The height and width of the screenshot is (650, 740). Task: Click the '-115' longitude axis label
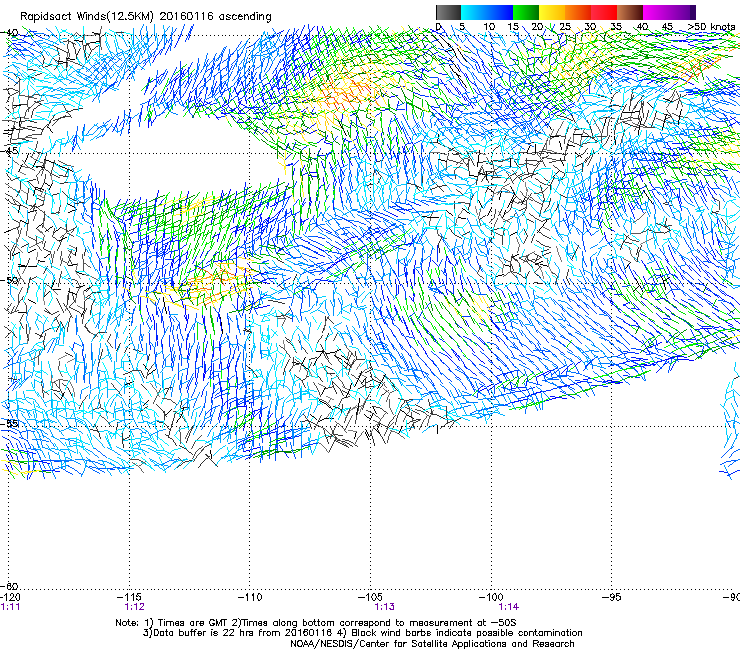pyautogui.click(x=129, y=597)
